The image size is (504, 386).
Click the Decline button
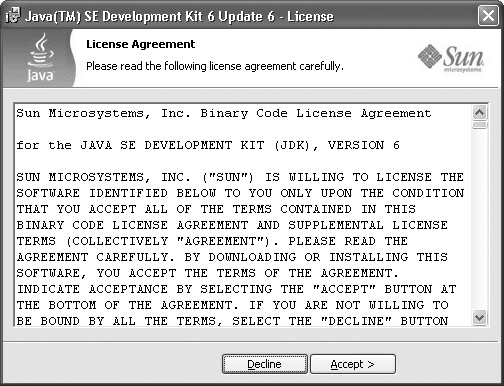tap(265, 364)
